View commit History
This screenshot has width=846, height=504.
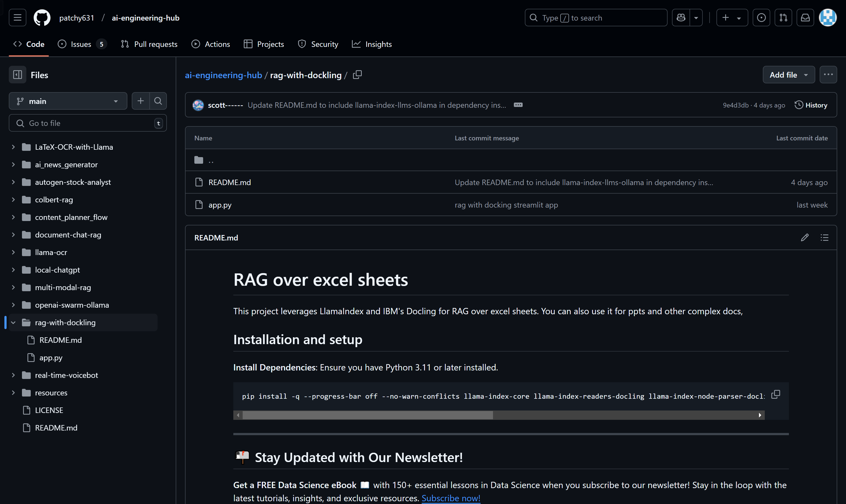(811, 105)
